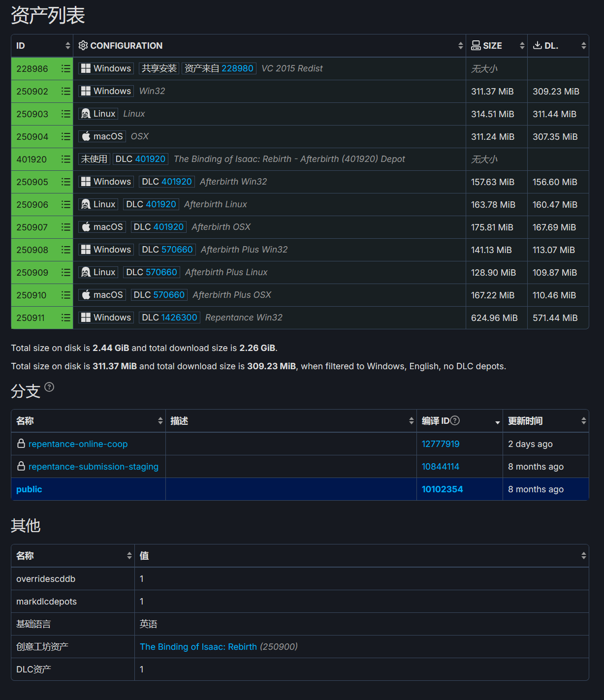The image size is (604, 700).
Task: Open file list icon for depot 250905
Action: (x=65, y=182)
